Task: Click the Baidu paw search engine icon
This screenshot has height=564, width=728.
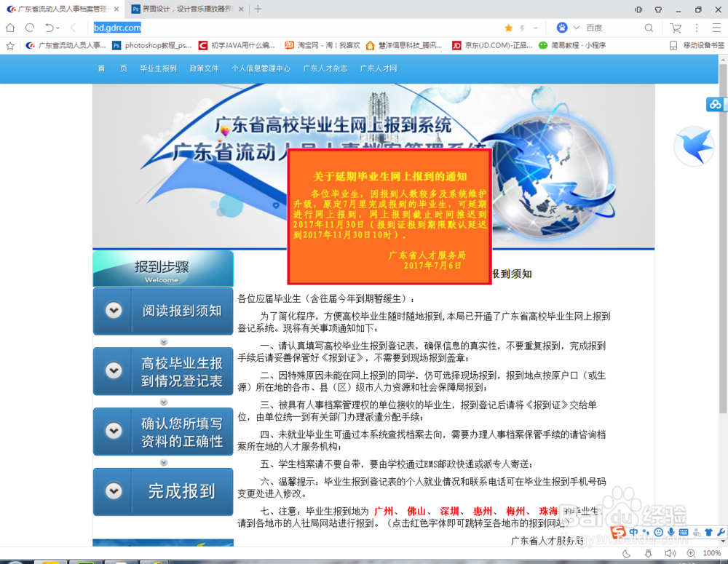Action: tap(562, 28)
